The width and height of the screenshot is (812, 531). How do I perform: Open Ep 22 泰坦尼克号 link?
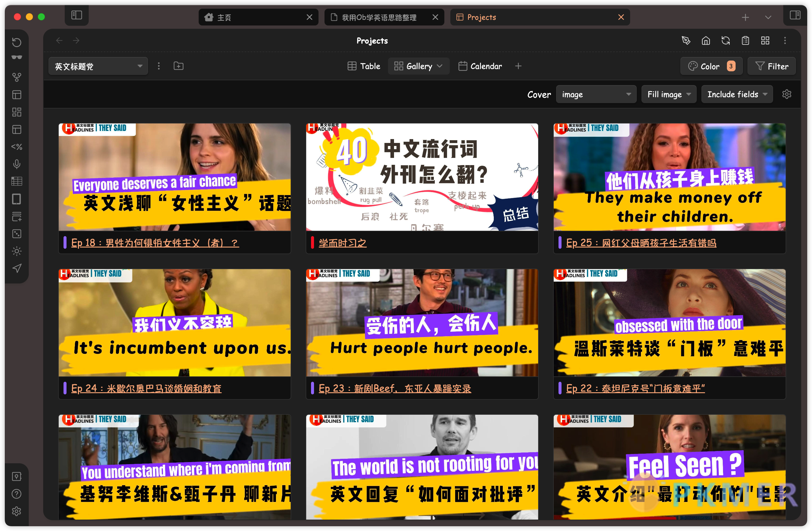tap(636, 388)
